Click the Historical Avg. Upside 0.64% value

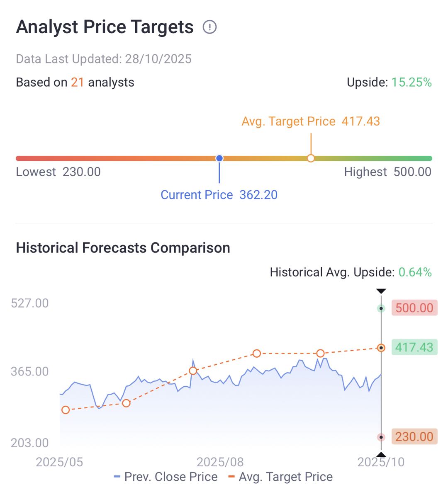coord(415,272)
